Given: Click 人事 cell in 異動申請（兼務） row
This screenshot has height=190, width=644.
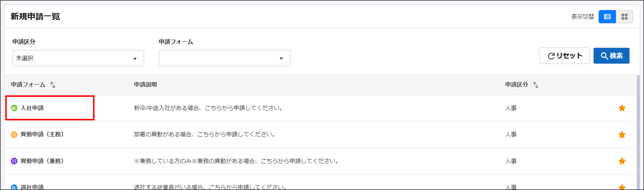Looking at the screenshot, I should pyautogui.click(x=511, y=161).
